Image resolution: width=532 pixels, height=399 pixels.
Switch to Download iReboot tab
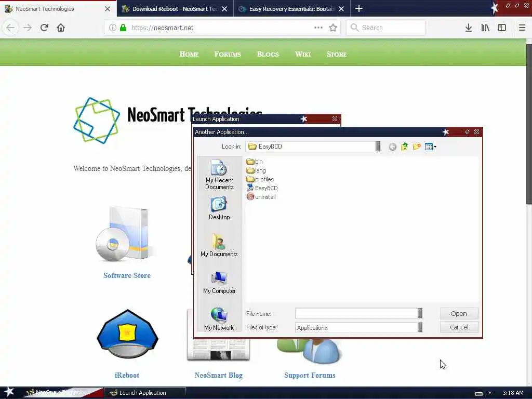(175, 8)
